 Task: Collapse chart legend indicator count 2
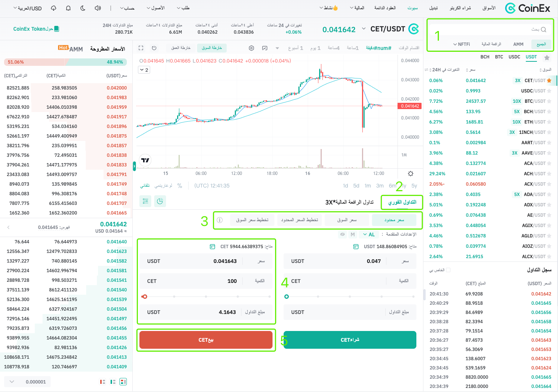click(144, 70)
